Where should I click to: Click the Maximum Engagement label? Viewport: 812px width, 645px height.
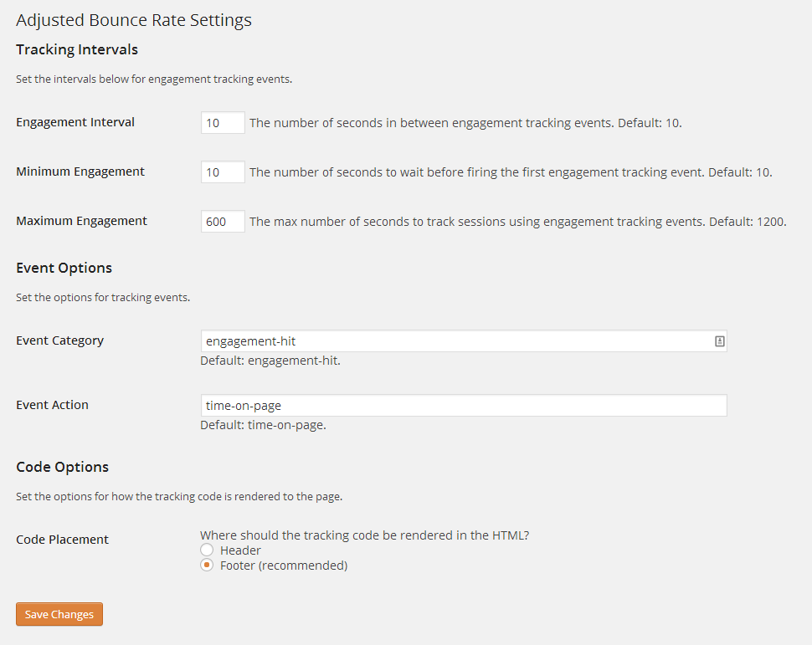point(81,221)
